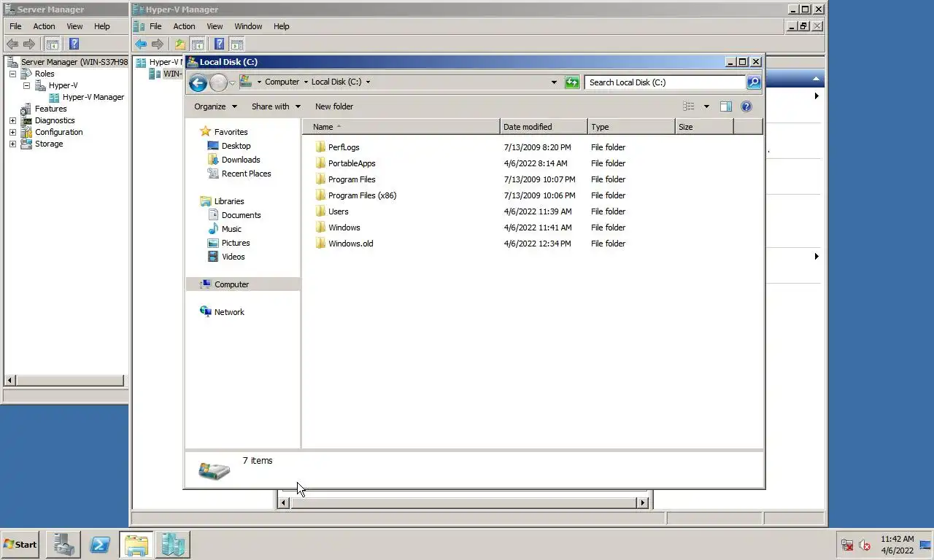Open the Videos library
This screenshot has width=934, height=560.
click(x=233, y=257)
